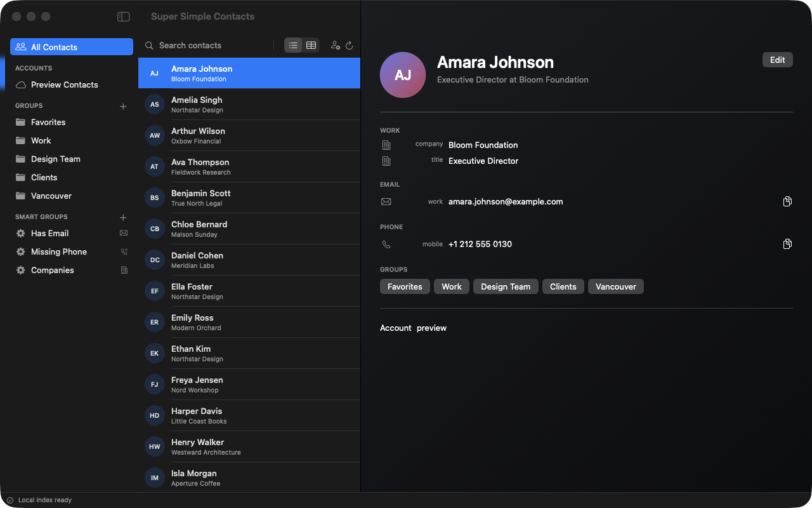The height and width of the screenshot is (508, 812).
Task: Select Chloe Bernard contact
Action: [249, 229]
